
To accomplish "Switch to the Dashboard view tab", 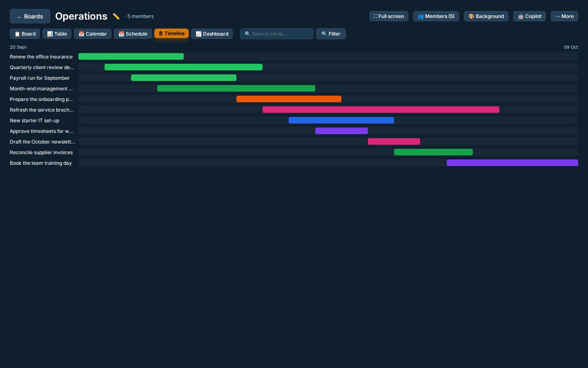I will click(212, 34).
